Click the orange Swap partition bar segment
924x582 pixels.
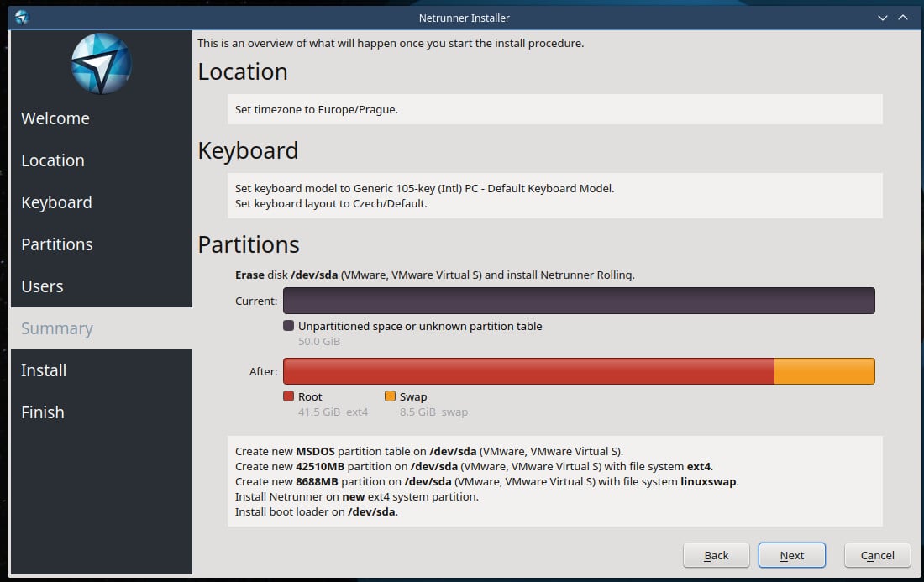[824, 371]
